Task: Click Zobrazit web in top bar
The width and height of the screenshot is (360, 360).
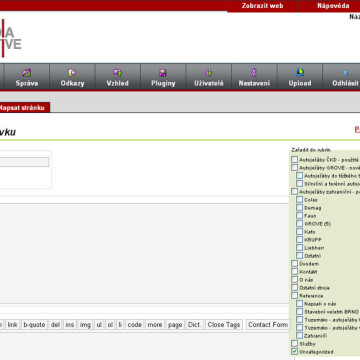Action: click(x=262, y=6)
